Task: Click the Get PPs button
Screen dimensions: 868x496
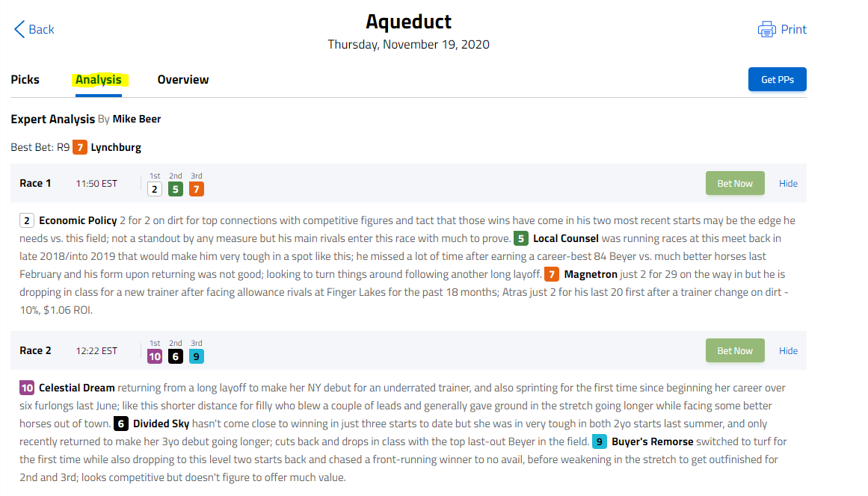Action: [778, 80]
